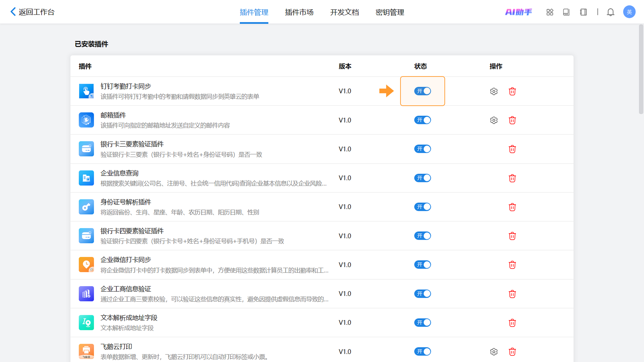The height and width of the screenshot is (362, 644).
Task: Click description 该插件可向指定的邮箱地址发送自定义的邮件内容
Action: point(165,125)
